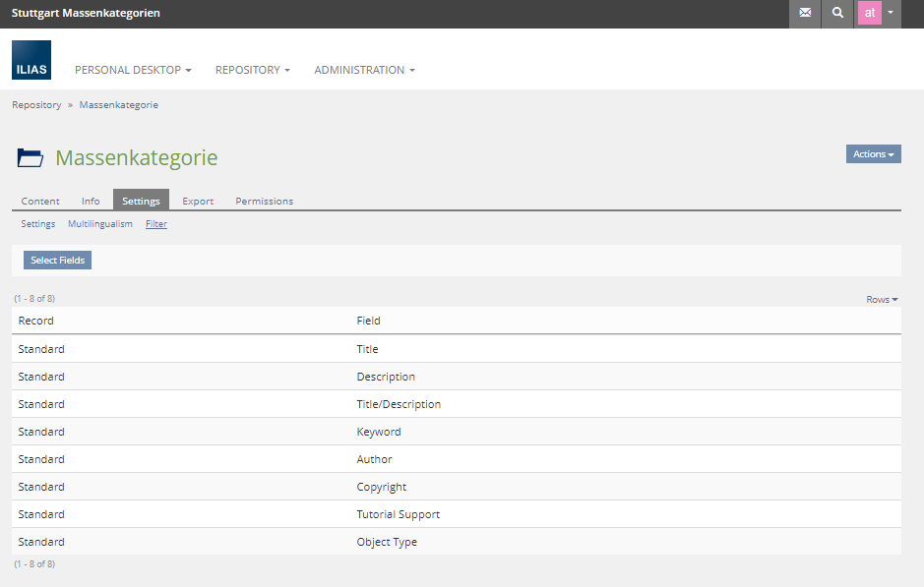The height and width of the screenshot is (587, 924).
Task: Open the Repository dropdown menu
Action: point(253,70)
